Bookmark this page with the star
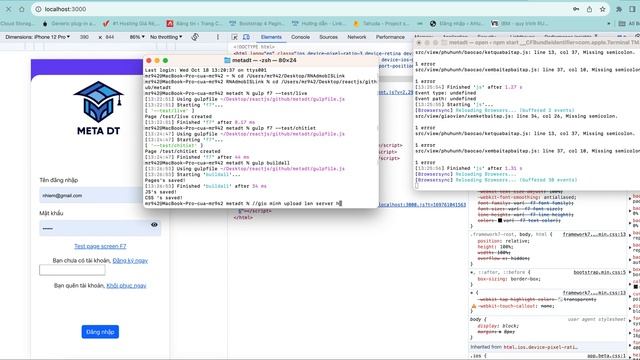This screenshot has height=360, width=640. [602, 9]
